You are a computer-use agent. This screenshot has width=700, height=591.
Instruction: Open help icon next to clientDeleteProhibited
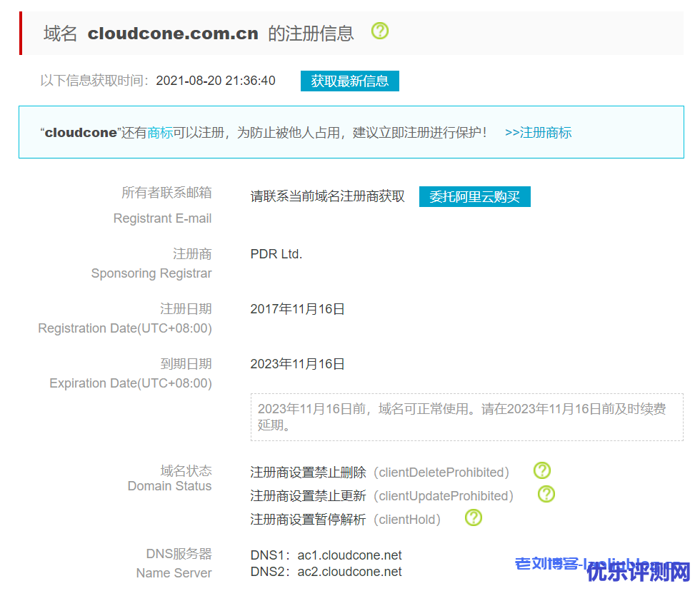click(542, 470)
